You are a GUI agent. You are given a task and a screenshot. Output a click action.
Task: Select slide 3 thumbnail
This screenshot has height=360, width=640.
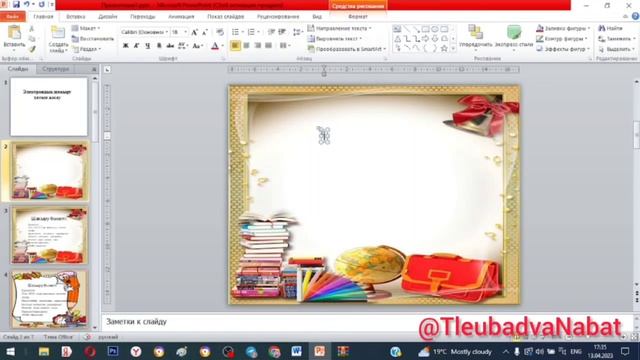[49, 235]
